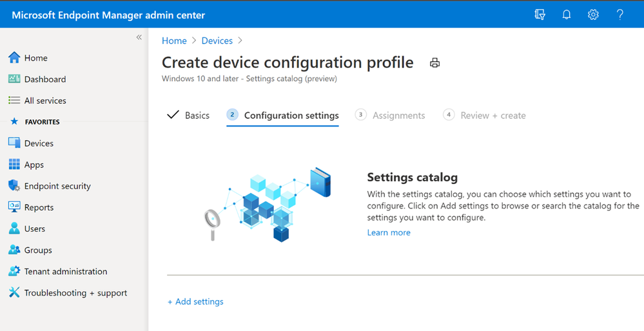This screenshot has height=331, width=644.
Task: Click the Settings catalog illustration
Action: [267, 204]
